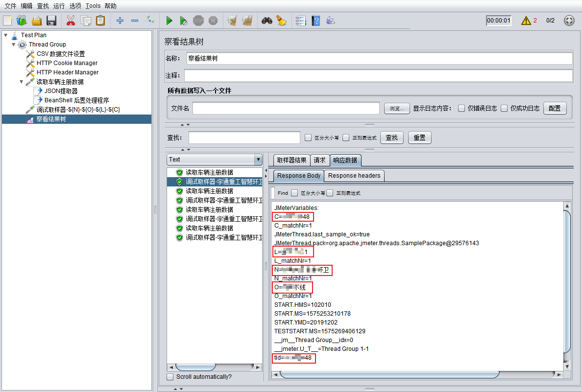Click response body horizontal scrollbar
This screenshot has width=582, height=392.
417,374
